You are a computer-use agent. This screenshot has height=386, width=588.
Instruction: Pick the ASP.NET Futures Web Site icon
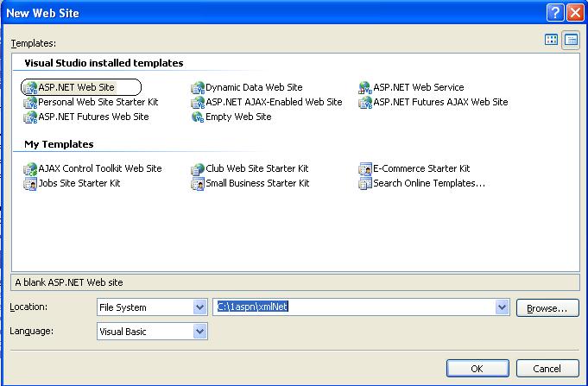[30, 117]
